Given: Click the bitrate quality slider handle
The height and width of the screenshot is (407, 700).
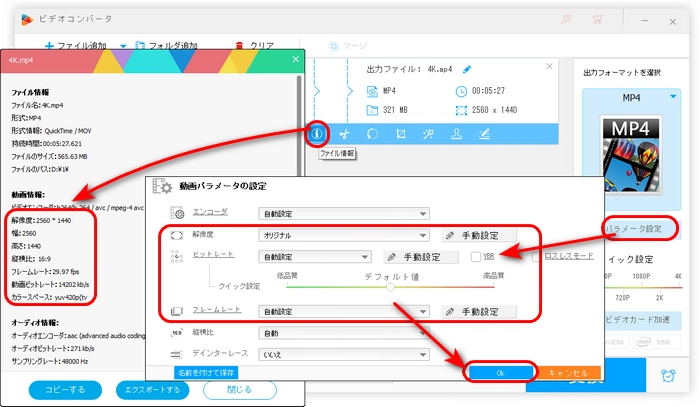Looking at the screenshot, I should coord(390,287).
